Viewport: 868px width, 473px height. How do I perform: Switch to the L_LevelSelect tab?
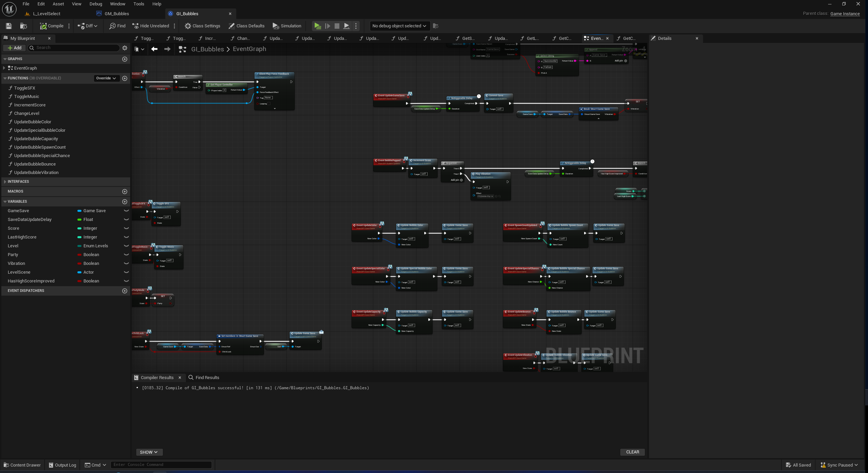47,14
